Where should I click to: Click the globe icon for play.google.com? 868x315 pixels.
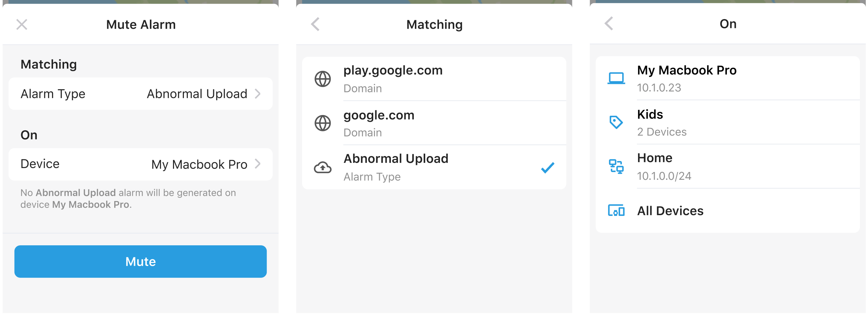coord(323,79)
